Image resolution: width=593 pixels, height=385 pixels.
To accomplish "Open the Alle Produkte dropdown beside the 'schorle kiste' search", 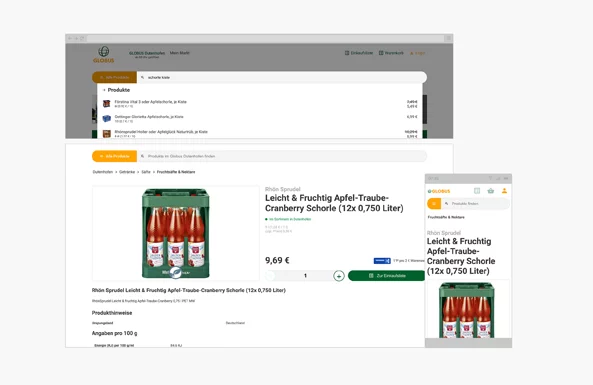I will click(x=115, y=77).
